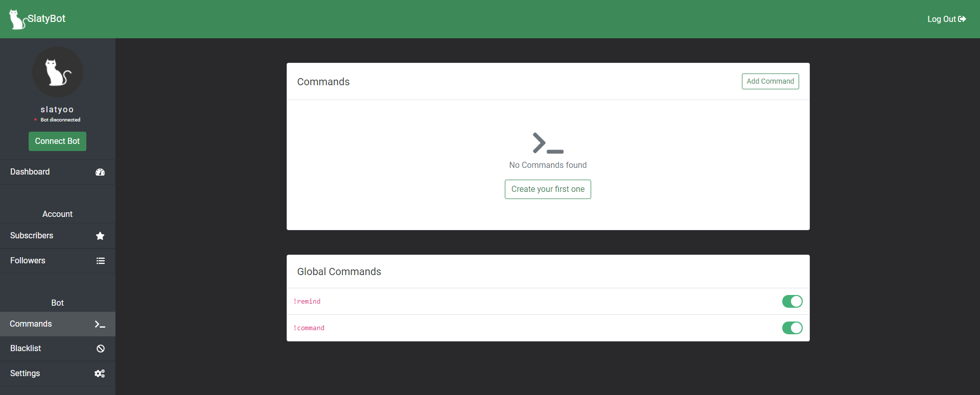
Task: Click the !command command text
Action: 309,328
